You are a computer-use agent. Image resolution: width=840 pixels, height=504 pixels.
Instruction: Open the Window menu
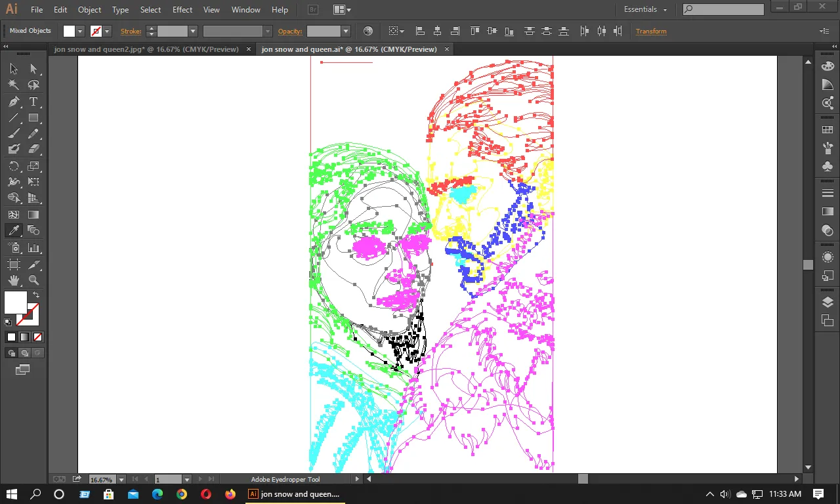click(246, 10)
